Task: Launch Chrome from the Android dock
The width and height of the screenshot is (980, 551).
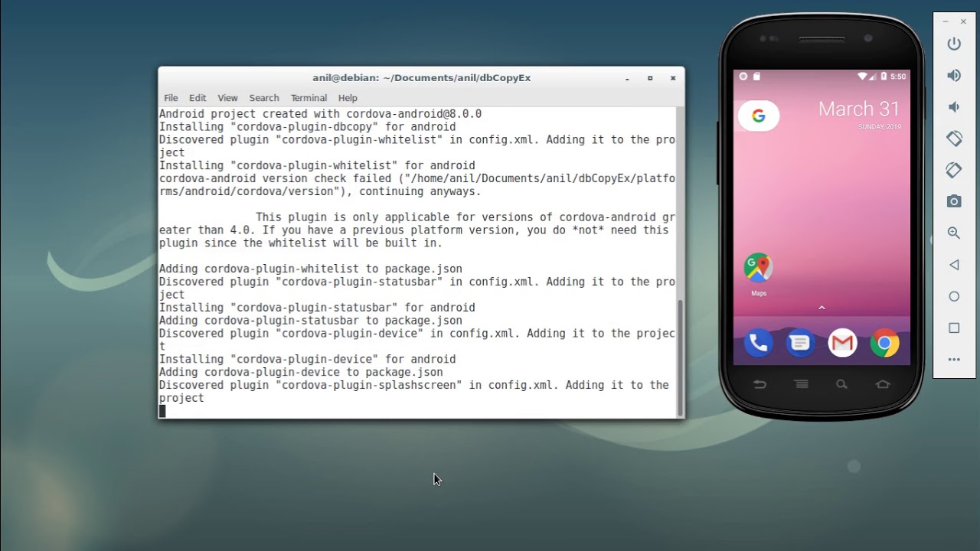Action: (x=884, y=343)
